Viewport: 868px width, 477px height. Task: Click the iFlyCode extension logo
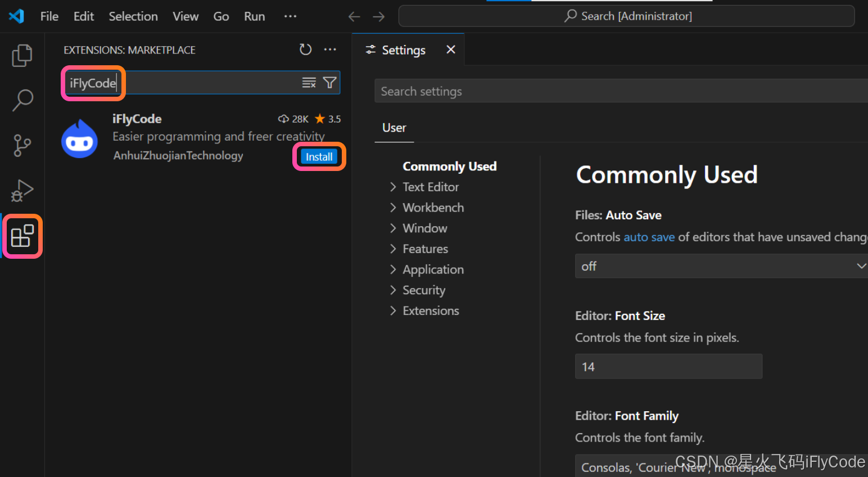(79, 138)
